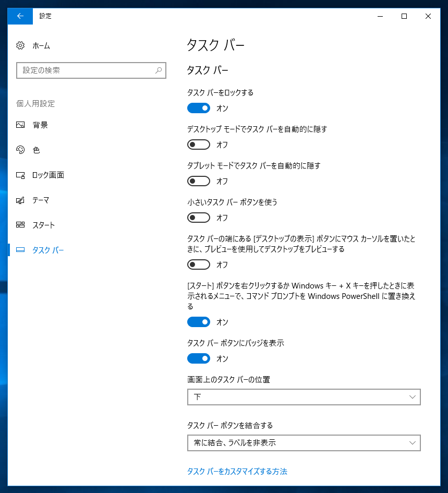This screenshot has width=448, height=493.
Task: Click the back arrow button
Action: coord(20,16)
